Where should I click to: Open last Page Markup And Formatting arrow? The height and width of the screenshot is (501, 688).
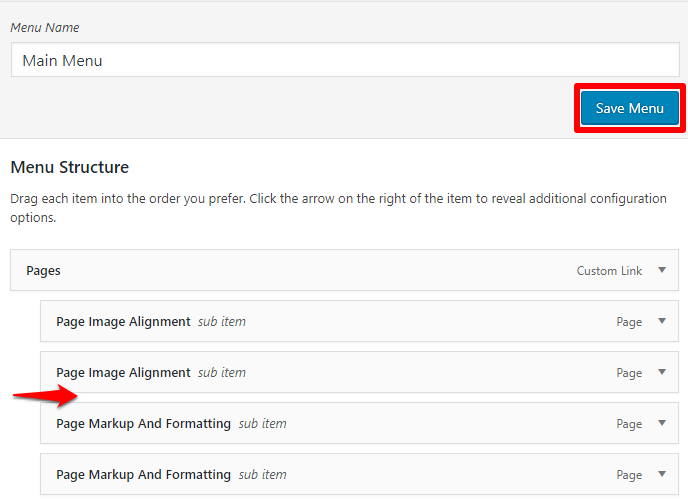click(662, 474)
